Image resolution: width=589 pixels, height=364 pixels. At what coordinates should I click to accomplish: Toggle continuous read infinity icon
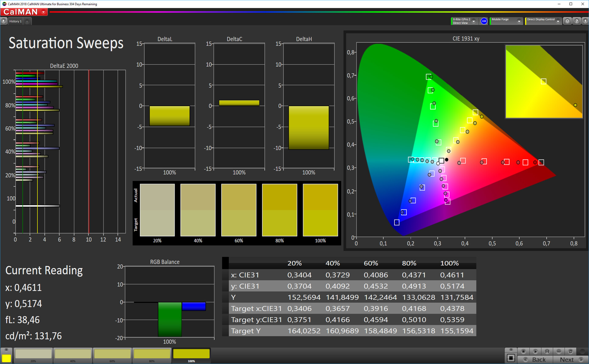click(559, 351)
